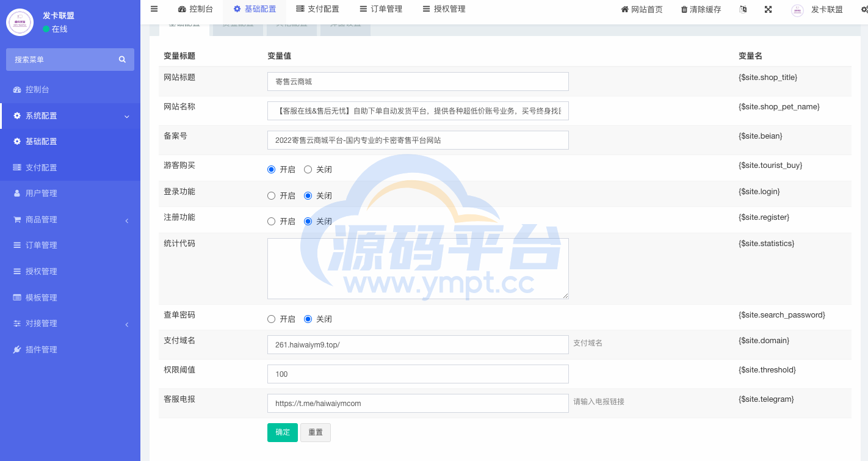Select 关闭 for 登录功能
The height and width of the screenshot is (461, 868).
tap(308, 195)
